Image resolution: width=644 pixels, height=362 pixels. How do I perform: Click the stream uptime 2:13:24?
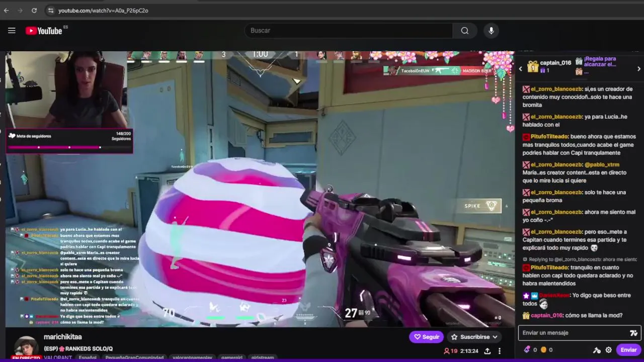[469, 351]
